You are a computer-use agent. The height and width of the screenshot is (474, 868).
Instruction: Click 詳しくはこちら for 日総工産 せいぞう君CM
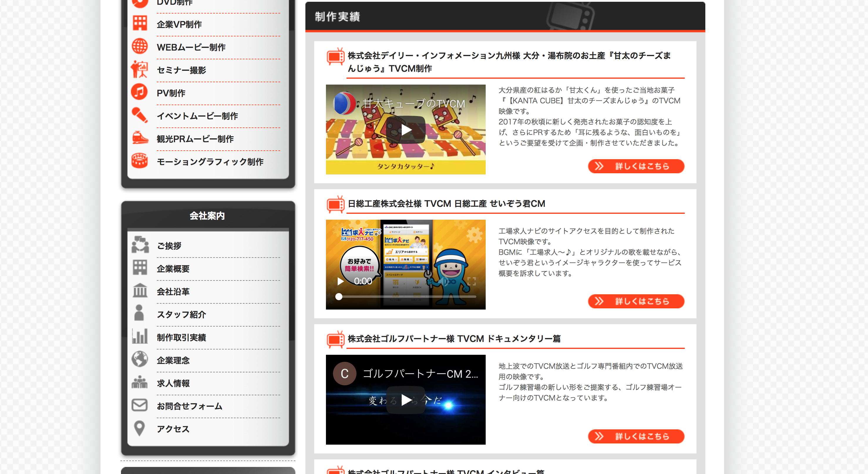pos(636,301)
